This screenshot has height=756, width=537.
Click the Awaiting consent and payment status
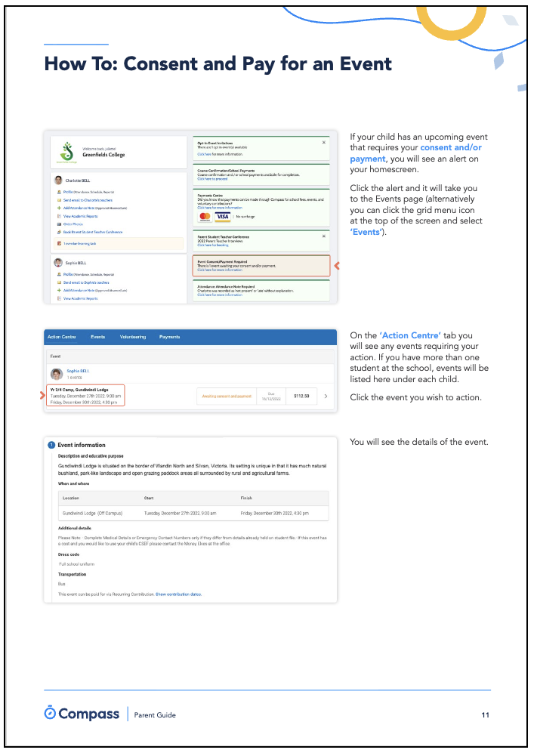[227, 396]
